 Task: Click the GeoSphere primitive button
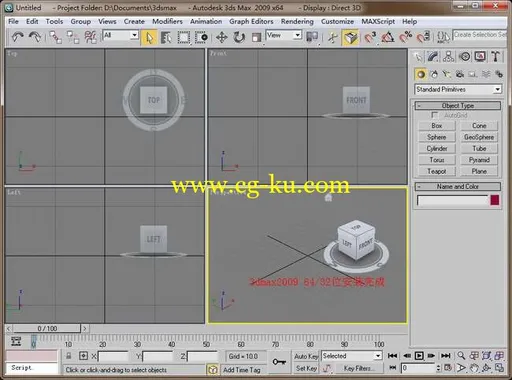[479, 137]
